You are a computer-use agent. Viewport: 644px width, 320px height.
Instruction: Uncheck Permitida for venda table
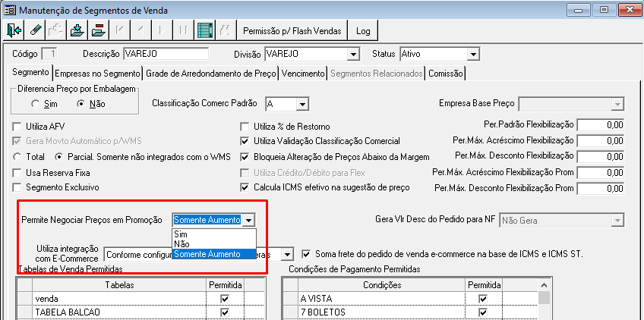click(225, 299)
